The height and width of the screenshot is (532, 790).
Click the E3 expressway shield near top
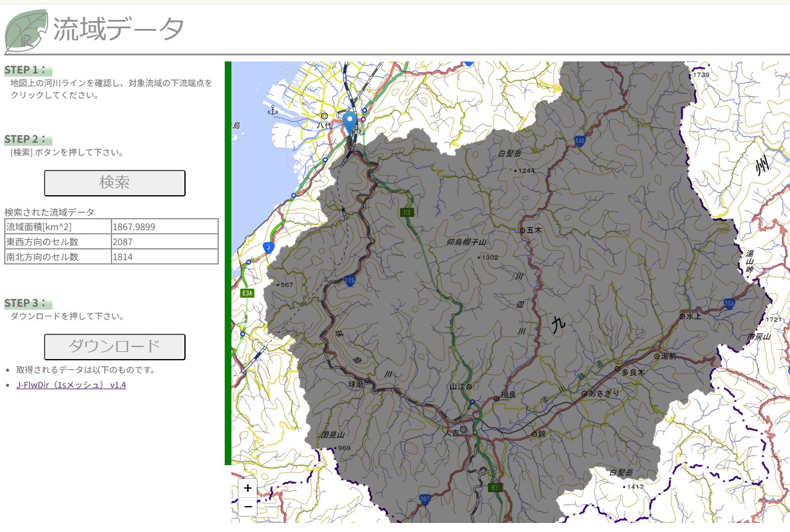tap(408, 212)
